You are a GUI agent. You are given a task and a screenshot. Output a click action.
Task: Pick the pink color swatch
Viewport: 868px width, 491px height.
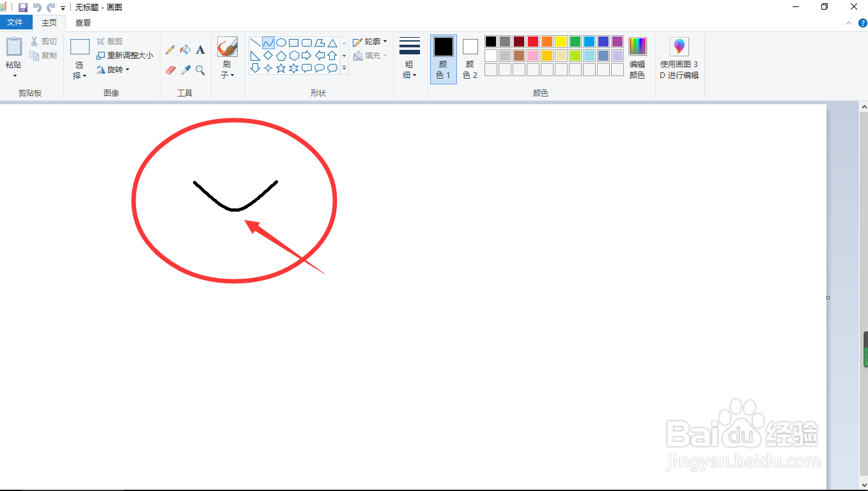[x=533, y=56]
